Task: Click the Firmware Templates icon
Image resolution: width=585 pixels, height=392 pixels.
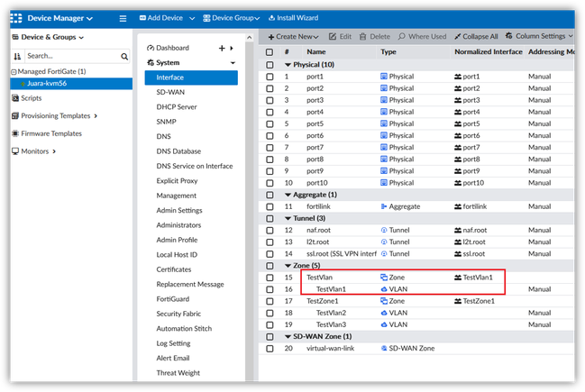Action: (15, 133)
